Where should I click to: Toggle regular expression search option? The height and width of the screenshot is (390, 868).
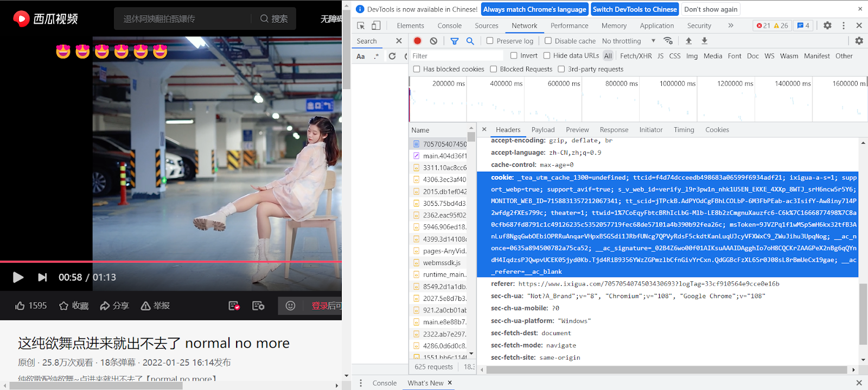pyautogui.click(x=376, y=56)
